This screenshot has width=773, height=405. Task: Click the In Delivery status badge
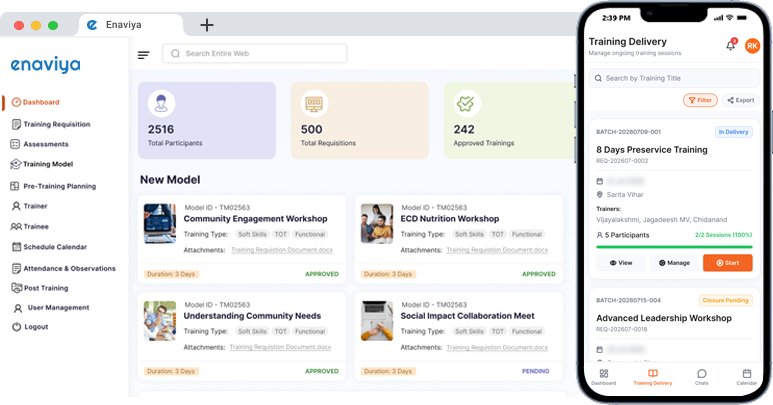pyautogui.click(x=734, y=132)
